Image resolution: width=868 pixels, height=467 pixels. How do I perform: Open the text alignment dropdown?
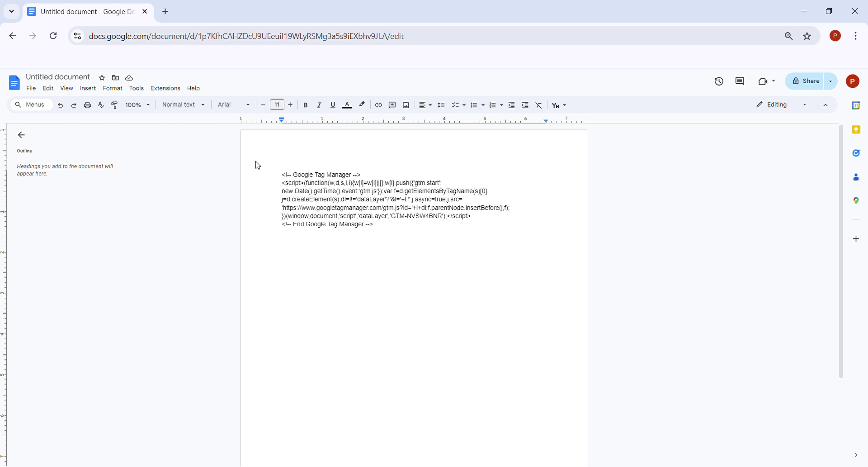coord(425,105)
